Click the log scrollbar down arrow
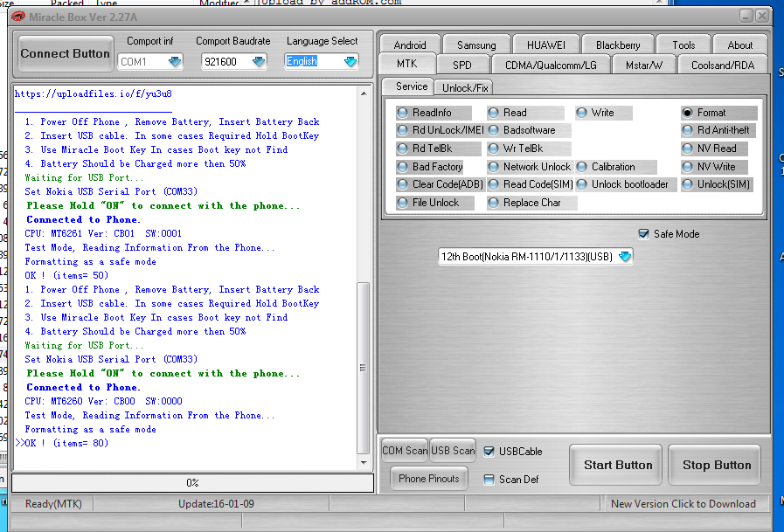Viewport: 784px width, 532px height. coord(364,463)
